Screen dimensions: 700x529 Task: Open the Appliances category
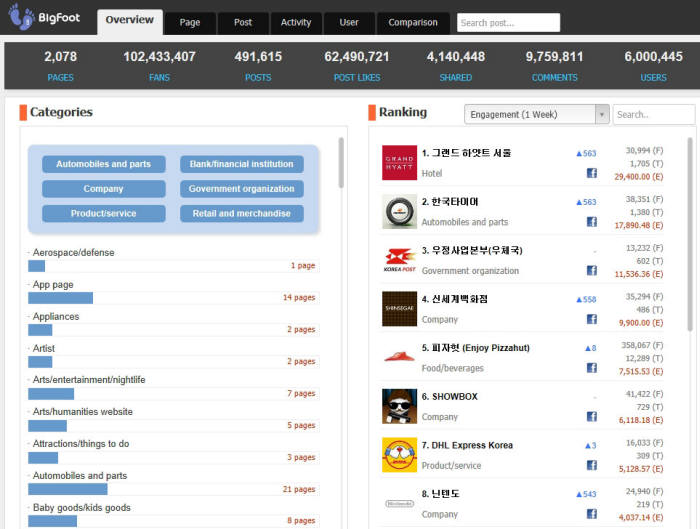click(x=56, y=317)
